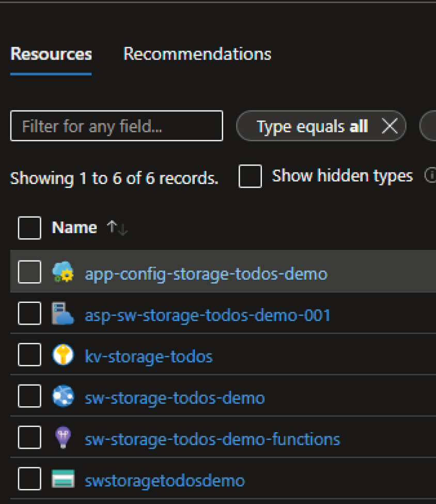This screenshot has width=436, height=504.
Task: Click the App Service plan icon
Action: [x=64, y=314]
